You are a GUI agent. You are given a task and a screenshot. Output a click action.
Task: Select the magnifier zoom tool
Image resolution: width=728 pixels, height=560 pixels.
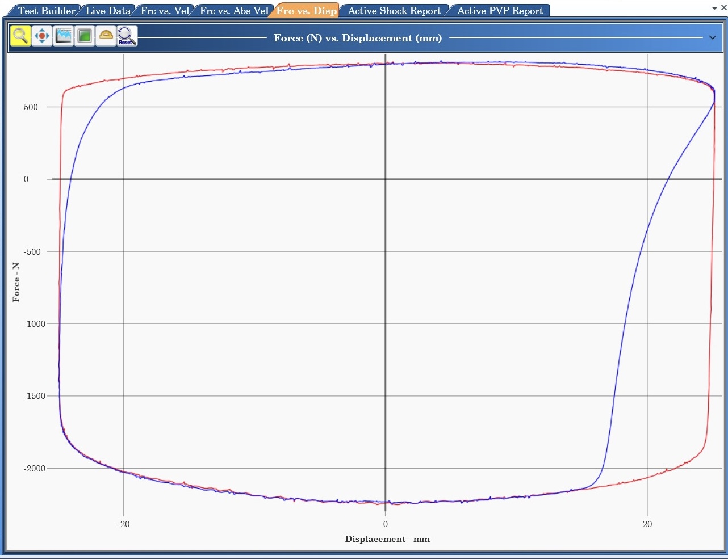20,36
